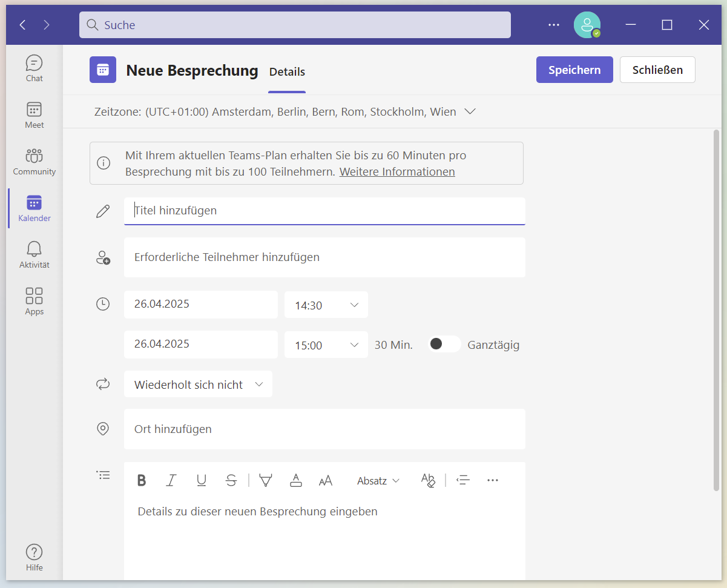Click the Speichern button
Image resolution: width=727 pixels, height=588 pixels.
(x=574, y=70)
